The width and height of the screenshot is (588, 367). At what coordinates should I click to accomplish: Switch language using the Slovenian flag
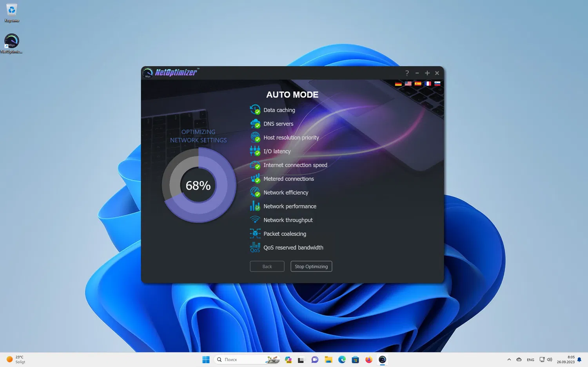[437, 83]
